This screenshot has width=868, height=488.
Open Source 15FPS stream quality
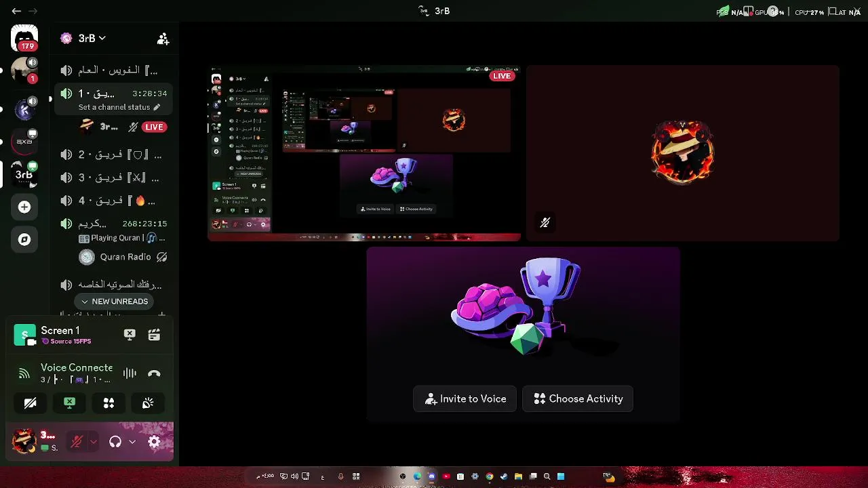click(x=66, y=342)
